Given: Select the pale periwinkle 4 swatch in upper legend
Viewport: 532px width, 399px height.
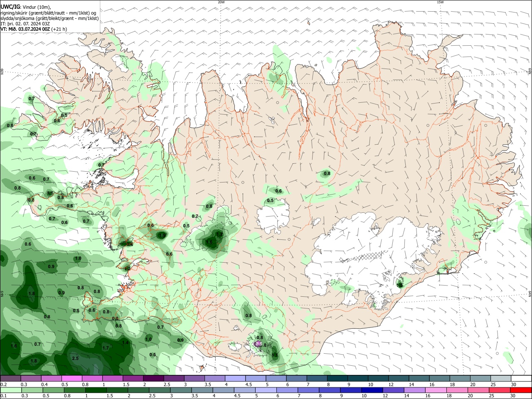Looking at the screenshot, I should coord(235,378).
